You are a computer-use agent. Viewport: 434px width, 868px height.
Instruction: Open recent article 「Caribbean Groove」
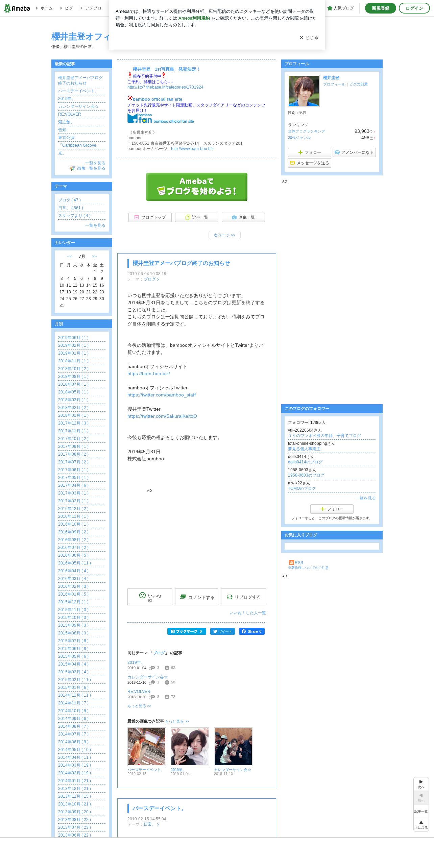(79, 145)
